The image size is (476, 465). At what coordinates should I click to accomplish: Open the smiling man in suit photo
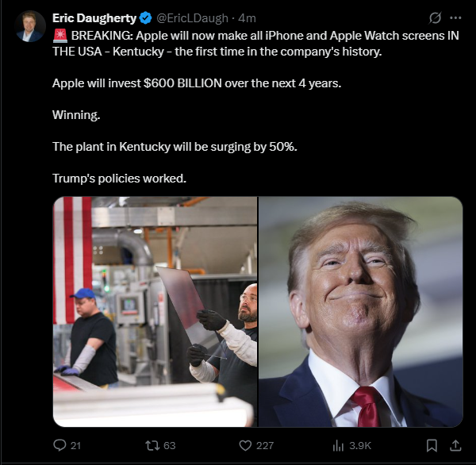(x=361, y=312)
